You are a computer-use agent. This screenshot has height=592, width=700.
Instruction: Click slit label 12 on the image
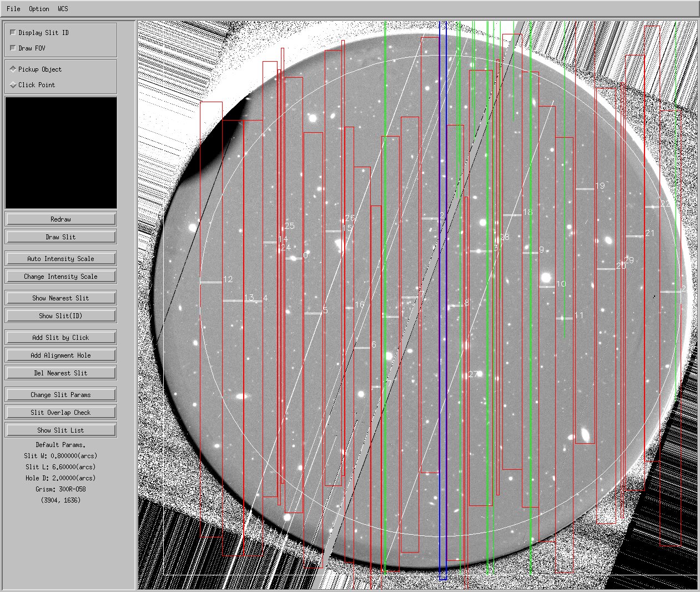[228, 279]
